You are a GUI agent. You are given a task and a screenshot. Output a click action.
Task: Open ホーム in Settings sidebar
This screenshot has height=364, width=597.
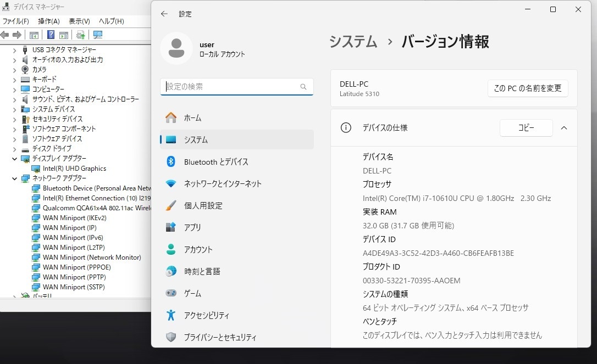click(x=237, y=118)
